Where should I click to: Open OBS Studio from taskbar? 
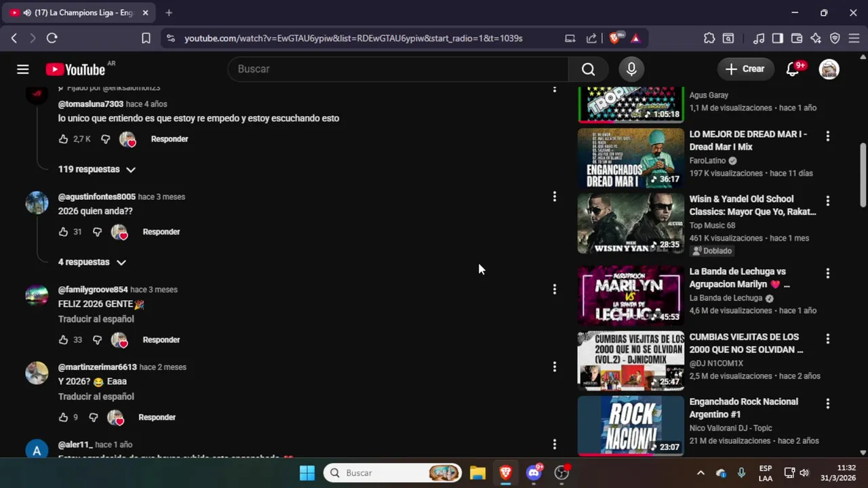pos(561,473)
